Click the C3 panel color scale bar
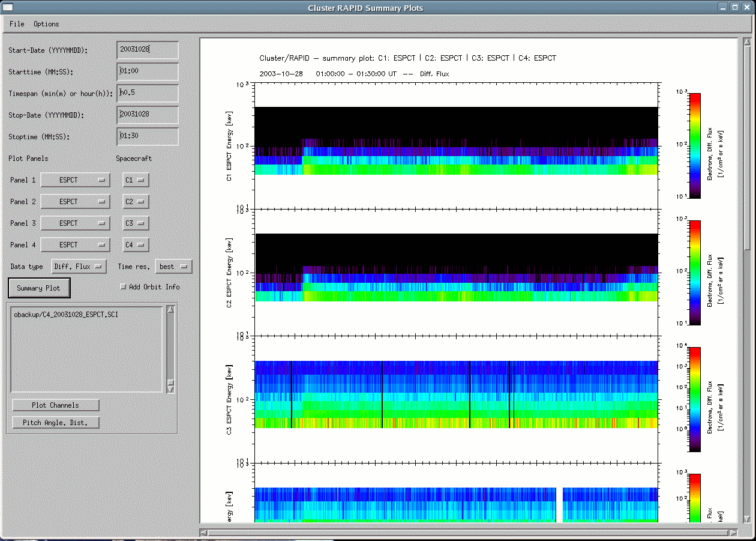 click(x=695, y=399)
